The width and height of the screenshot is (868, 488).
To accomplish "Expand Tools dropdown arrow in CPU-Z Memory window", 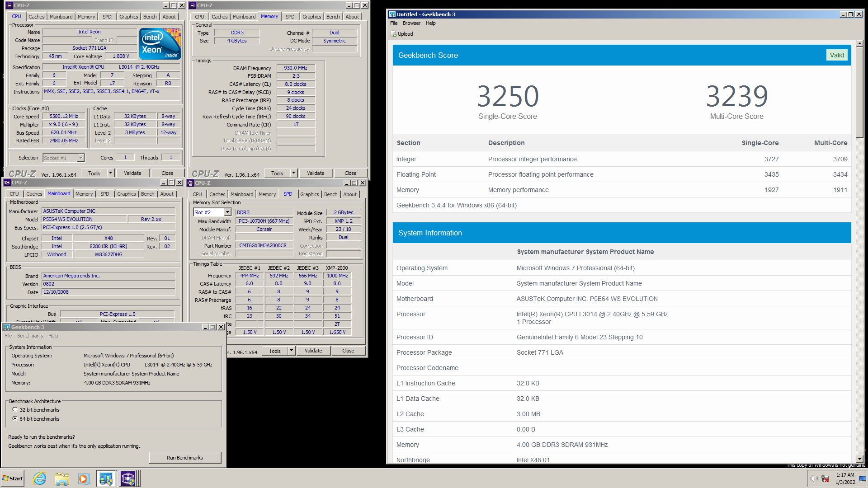I will tap(293, 173).
